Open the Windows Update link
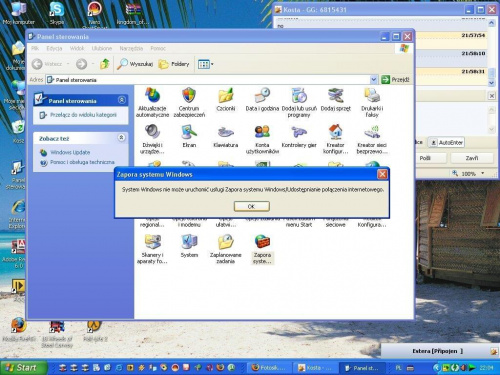The image size is (500, 375). pos(70,152)
